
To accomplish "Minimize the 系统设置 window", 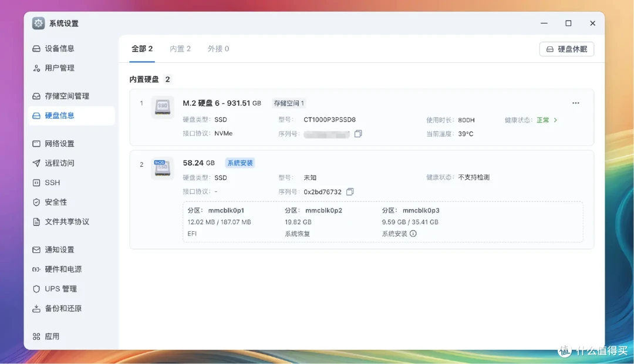I will 544,23.
